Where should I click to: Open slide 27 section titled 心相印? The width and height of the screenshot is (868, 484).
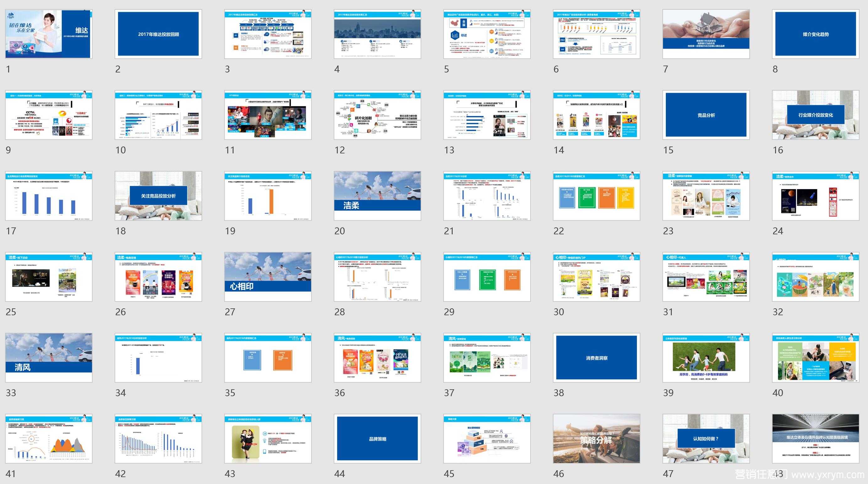coord(268,277)
